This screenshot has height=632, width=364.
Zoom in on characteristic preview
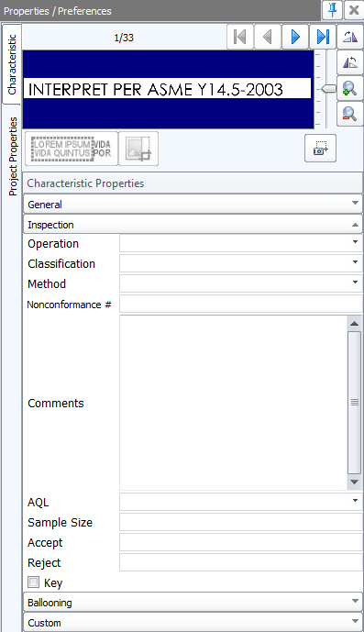click(x=350, y=88)
